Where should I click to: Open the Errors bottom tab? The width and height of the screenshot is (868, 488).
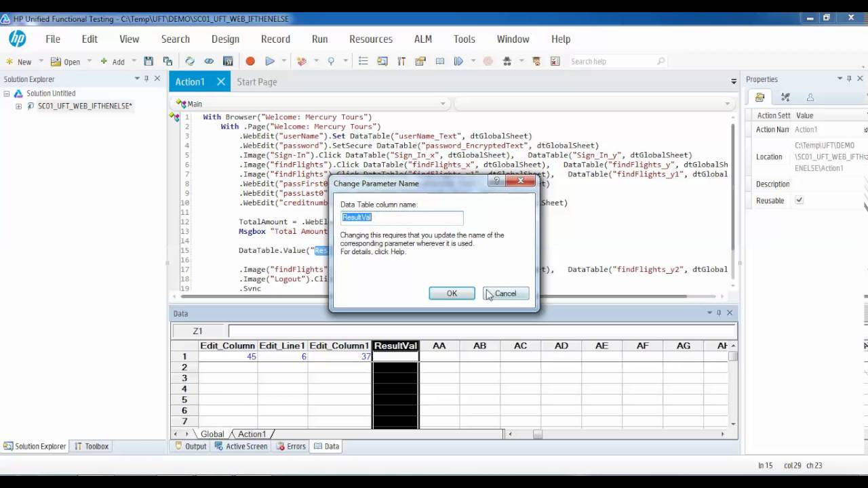291,446
